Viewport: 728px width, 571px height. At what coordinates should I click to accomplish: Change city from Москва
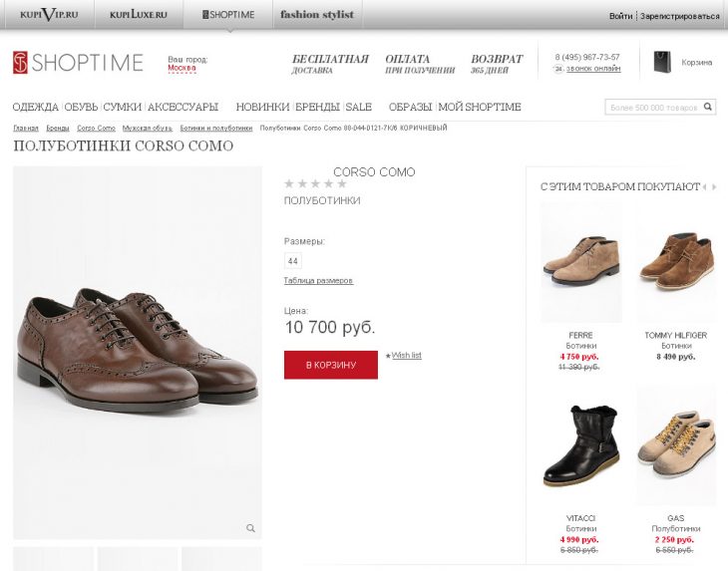coord(182,68)
